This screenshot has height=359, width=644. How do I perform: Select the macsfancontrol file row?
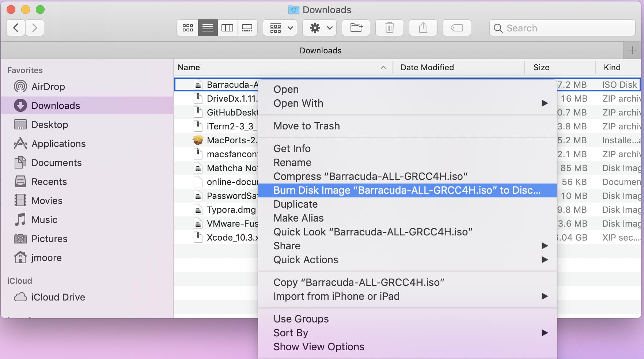click(x=216, y=154)
